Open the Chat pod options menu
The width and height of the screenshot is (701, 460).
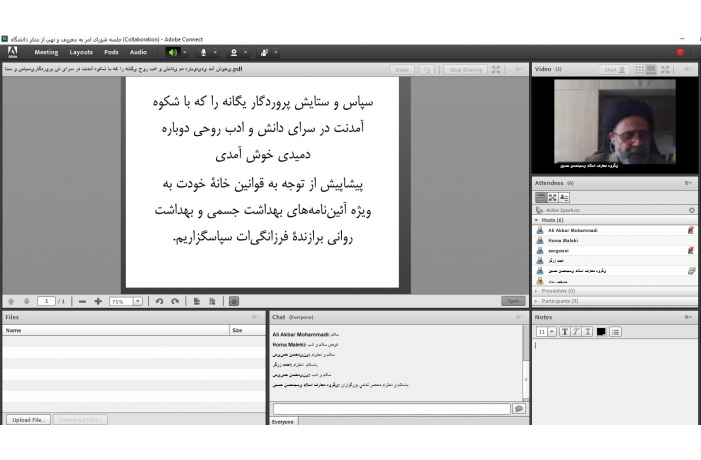[x=519, y=317]
